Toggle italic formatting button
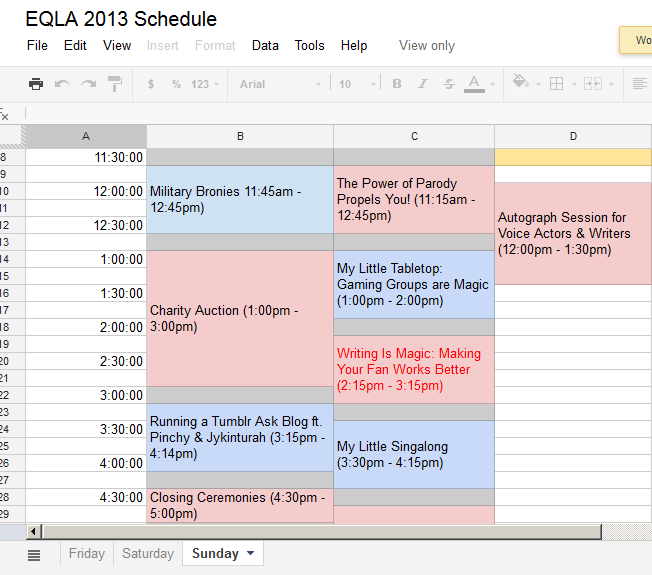 point(423,84)
